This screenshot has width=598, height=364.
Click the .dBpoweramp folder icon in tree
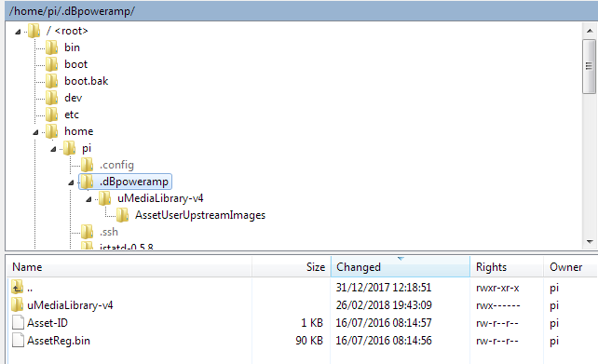(x=87, y=182)
